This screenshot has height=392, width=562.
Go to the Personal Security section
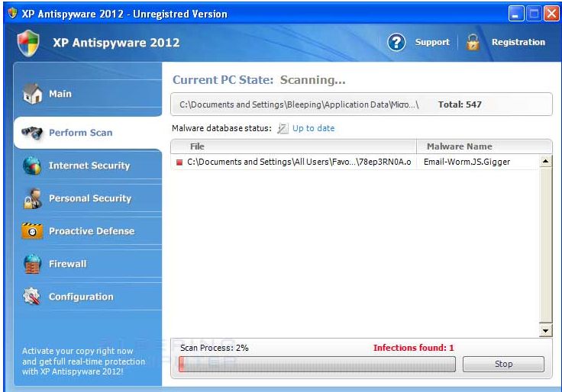point(88,198)
